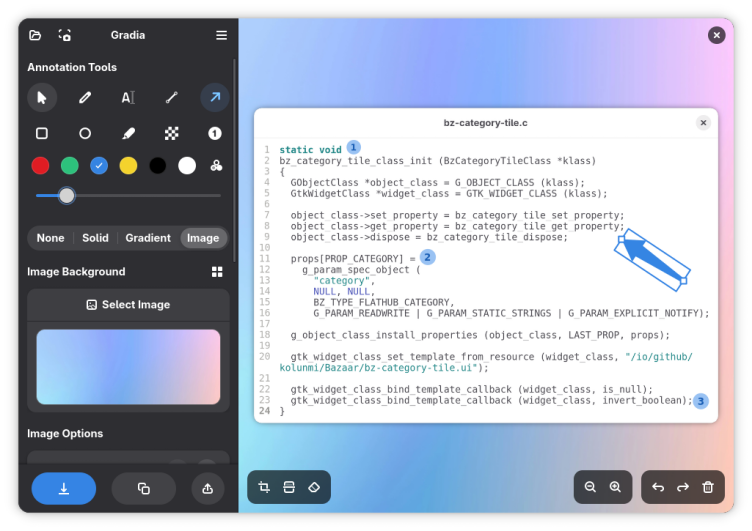
Task: Choose the Number stamp tool
Action: (214, 133)
